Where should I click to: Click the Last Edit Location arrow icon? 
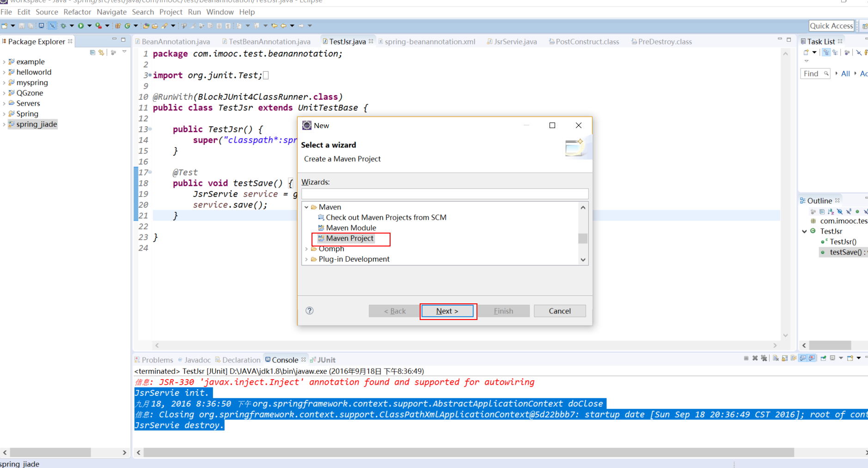pyautogui.click(x=274, y=26)
